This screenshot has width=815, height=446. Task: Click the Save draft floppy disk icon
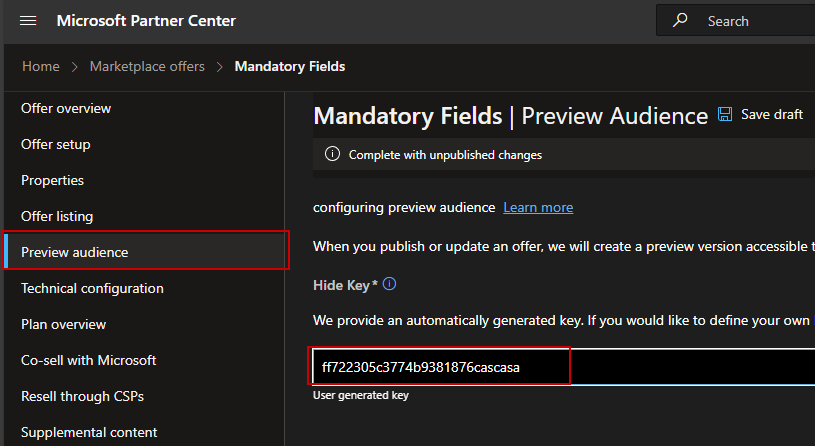coord(725,114)
